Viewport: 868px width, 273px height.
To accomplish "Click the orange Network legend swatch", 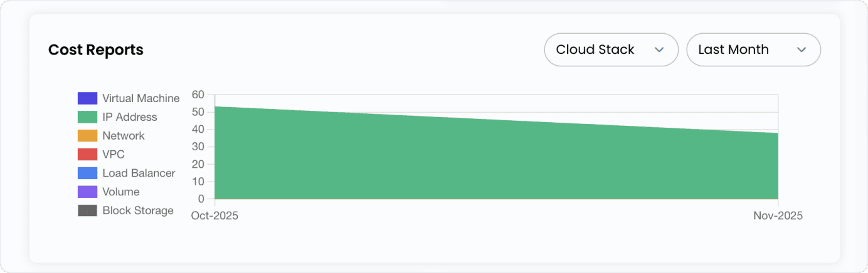I will 87,136.
